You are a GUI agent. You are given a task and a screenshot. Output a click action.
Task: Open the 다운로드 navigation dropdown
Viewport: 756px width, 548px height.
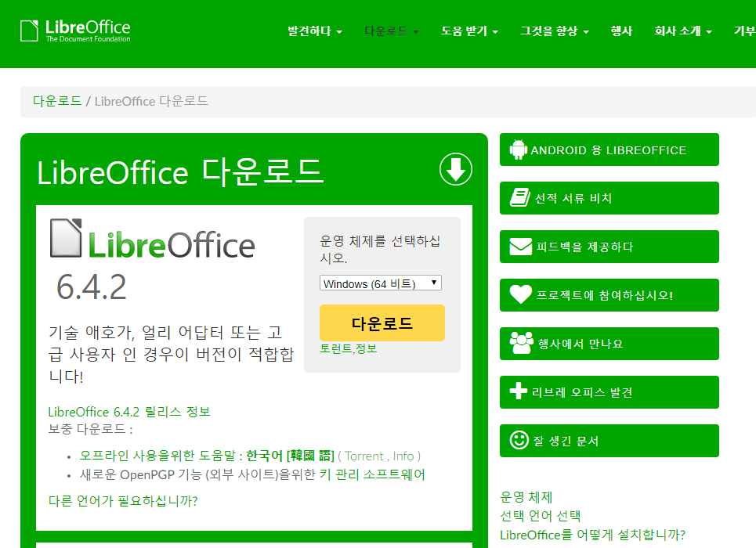tap(392, 31)
